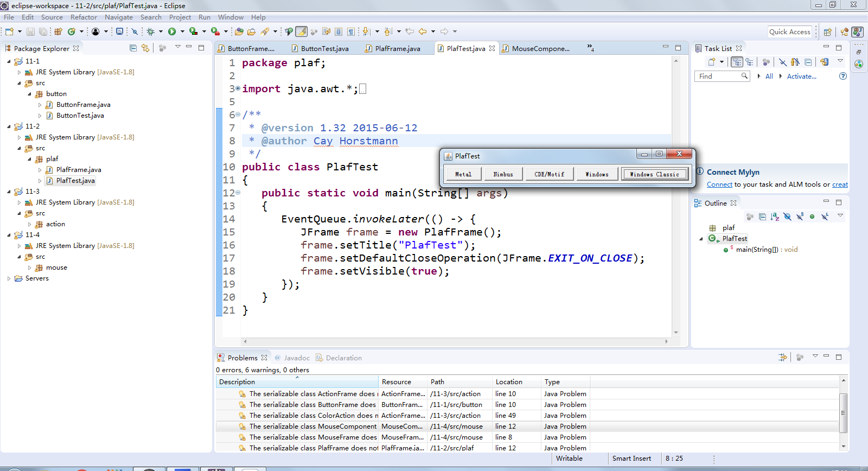Viewport: 868px width, 471px height.
Task: Toggle Mark Occurrences highlighter in toolbar
Action: (301, 31)
